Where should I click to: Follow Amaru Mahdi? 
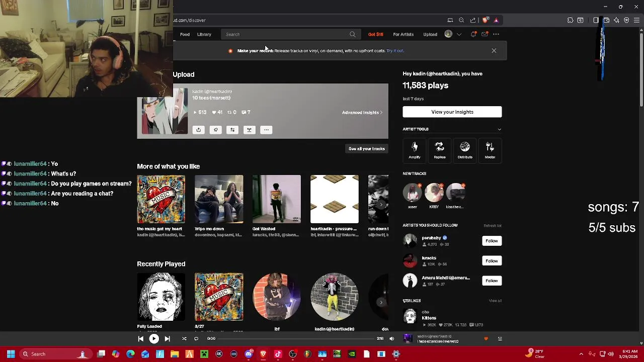tap(492, 281)
